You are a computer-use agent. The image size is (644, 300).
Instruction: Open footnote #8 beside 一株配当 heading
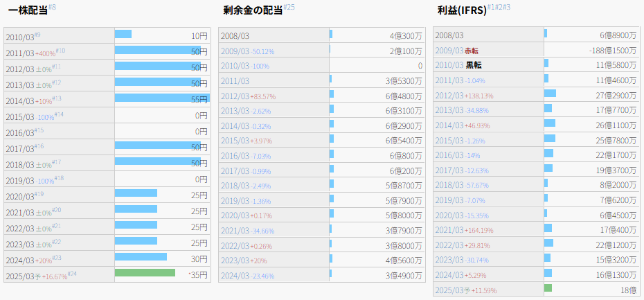(x=51, y=8)
